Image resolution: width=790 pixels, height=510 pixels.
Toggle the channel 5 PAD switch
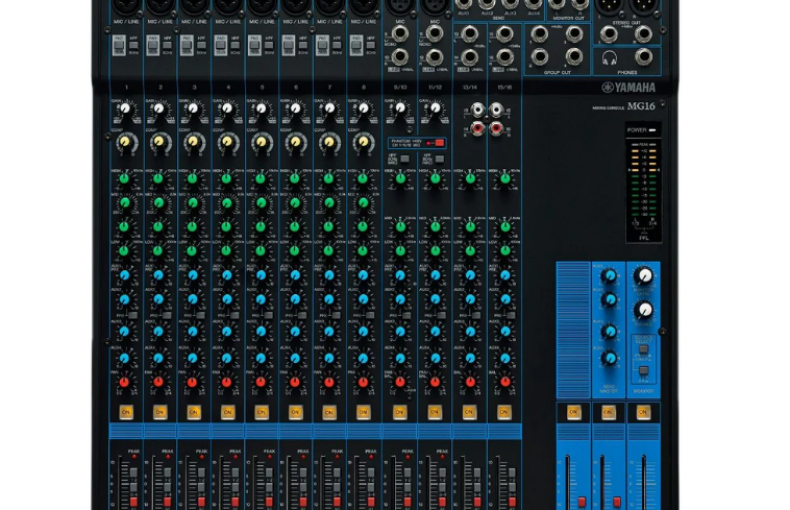pos(254,45)
